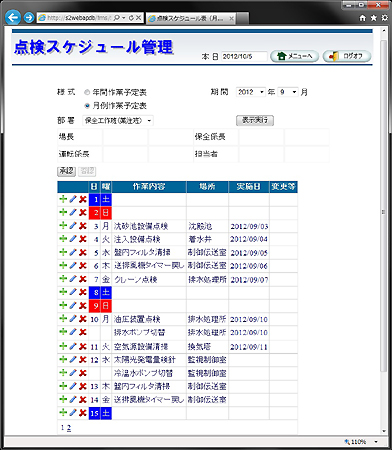
Task: Click browser back arrow button
Action: (x=13, y=17)
